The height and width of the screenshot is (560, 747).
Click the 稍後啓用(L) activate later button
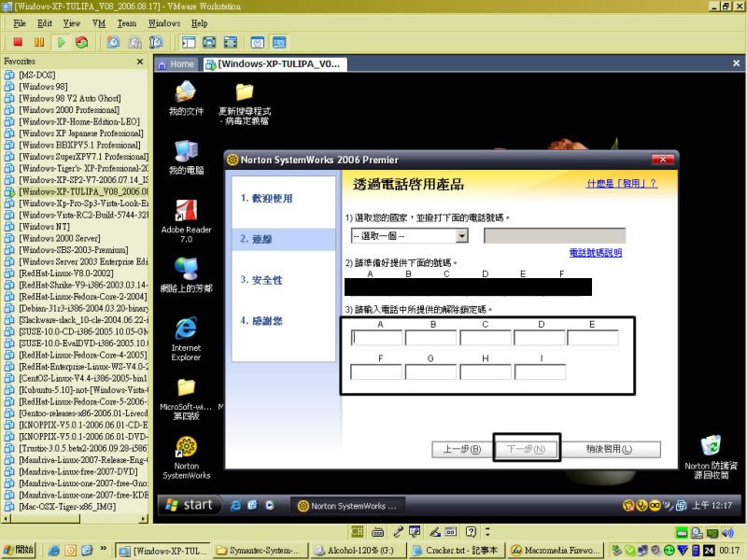point(609,449)
